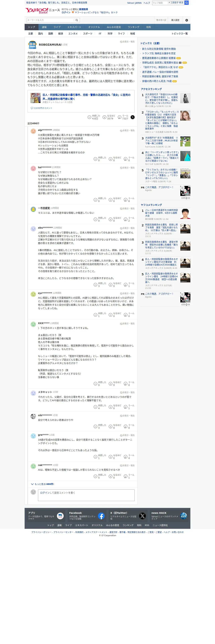Click the avatar of commenter nik********
The height and width of the screenshot is (644, 215).
click(33, 416)
